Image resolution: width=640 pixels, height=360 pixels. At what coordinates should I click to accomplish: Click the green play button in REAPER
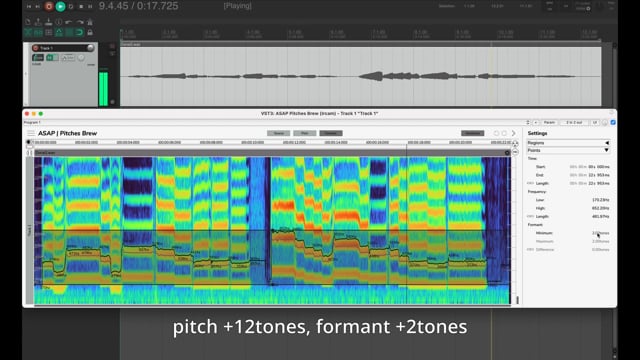(60, 6)
